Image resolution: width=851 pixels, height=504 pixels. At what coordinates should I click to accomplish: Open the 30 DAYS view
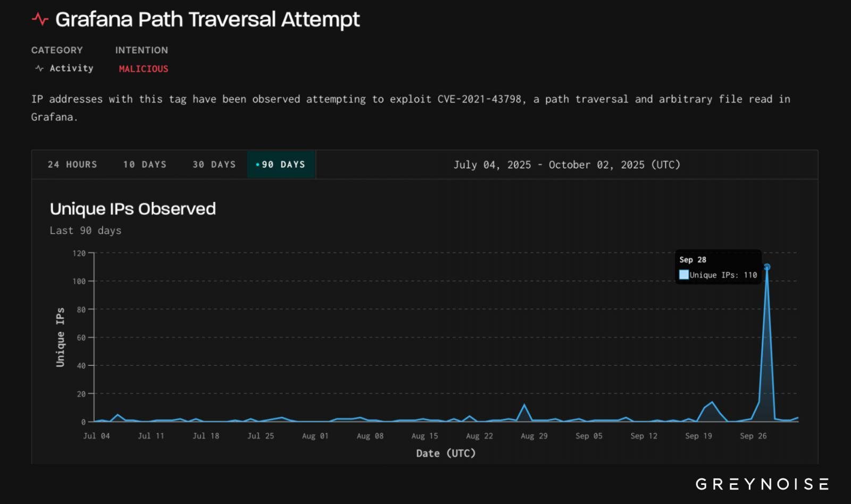[x=214, y=165]
